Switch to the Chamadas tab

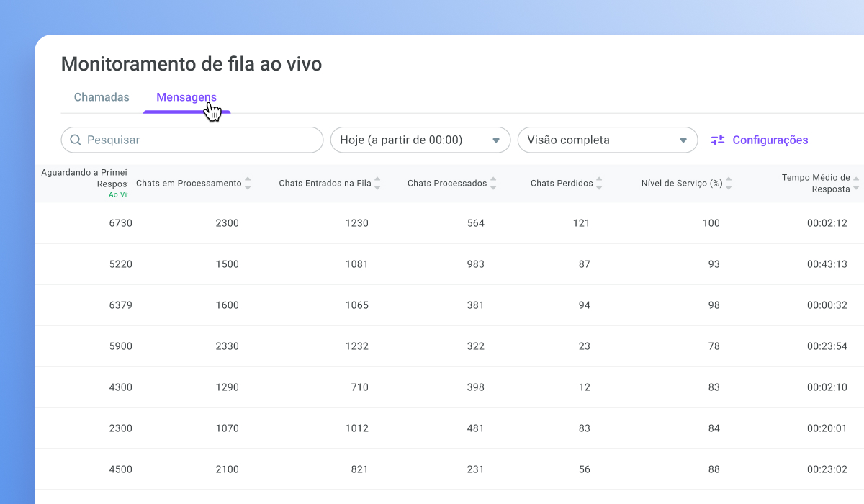click(x=102, y=97)
